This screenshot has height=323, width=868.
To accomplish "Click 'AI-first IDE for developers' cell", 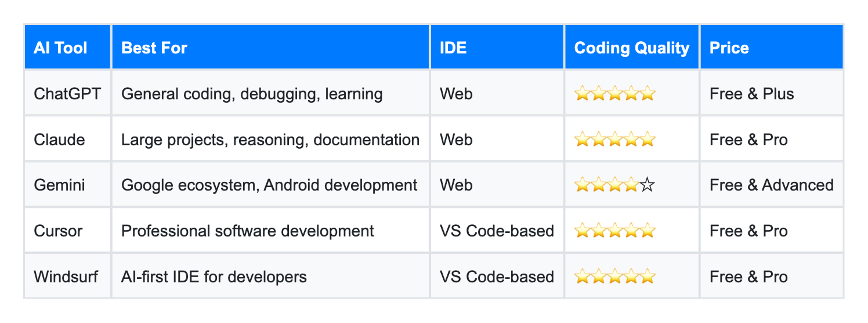I will click(270, 276).
